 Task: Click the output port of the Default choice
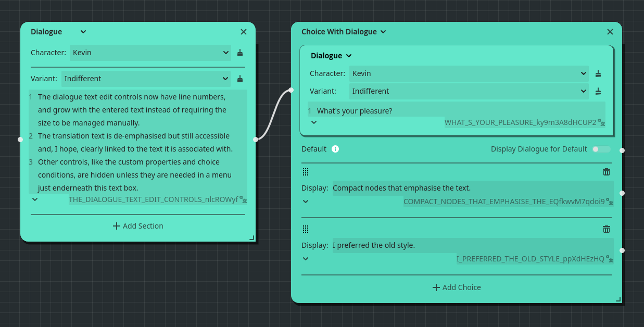click(x=622, y=150)
